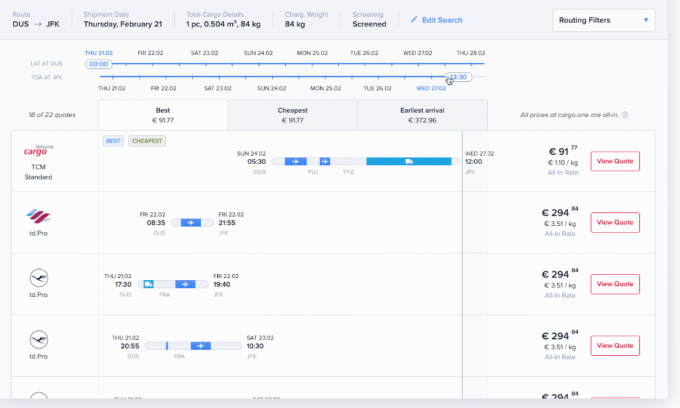Click the CHEAPEST badge on first quote
Screen dimensions: 680x408
click(x=147, y=141)
